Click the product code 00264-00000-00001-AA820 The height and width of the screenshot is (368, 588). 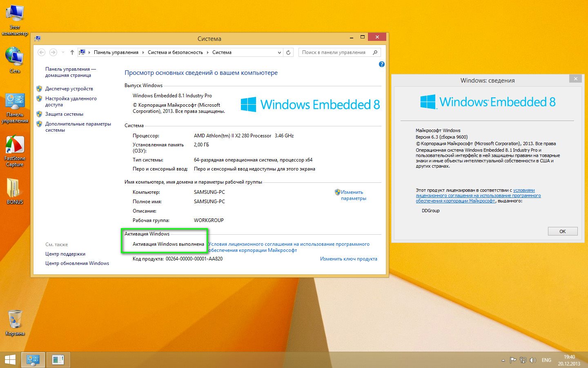[194, 259]
